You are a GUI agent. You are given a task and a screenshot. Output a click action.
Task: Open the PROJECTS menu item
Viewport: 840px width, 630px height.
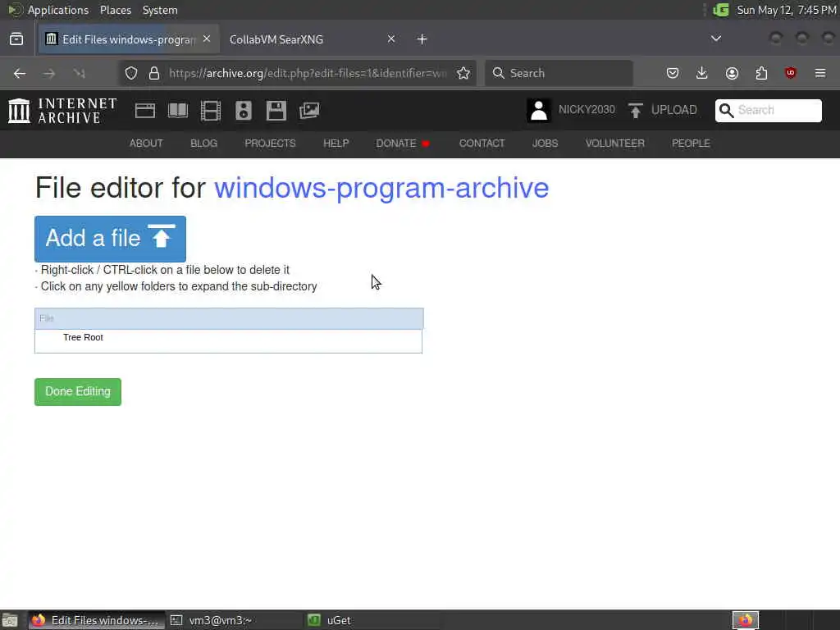coord(270,143)
